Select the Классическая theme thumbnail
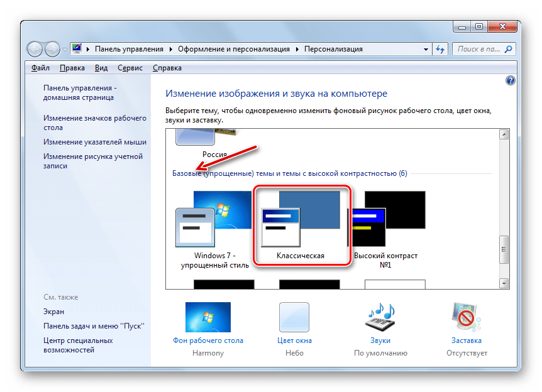 pos(301,220)
